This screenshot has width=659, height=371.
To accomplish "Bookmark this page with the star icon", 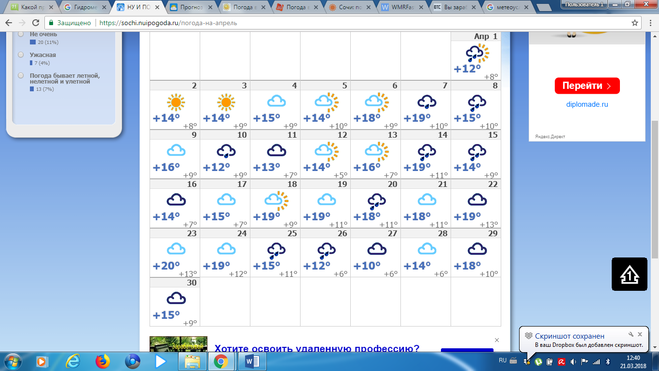I will click(635, 23).
